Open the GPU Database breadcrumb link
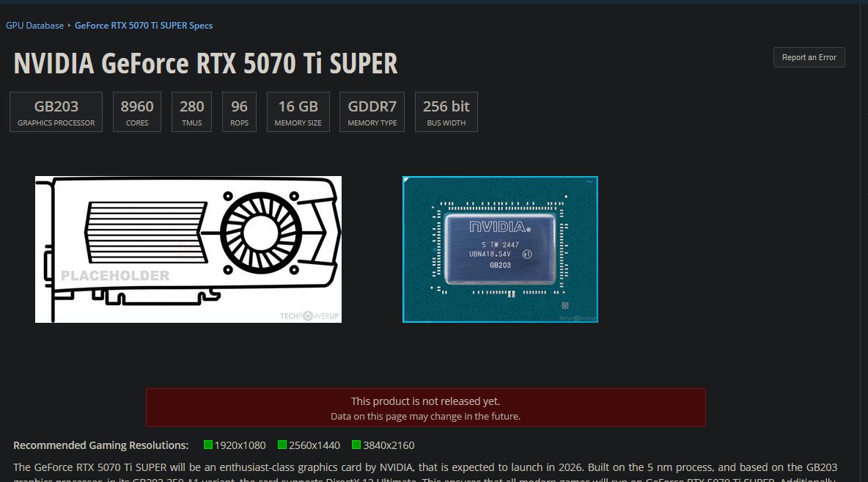The width and height of the screenshot is (868, 482). click(x=35, y=26)
